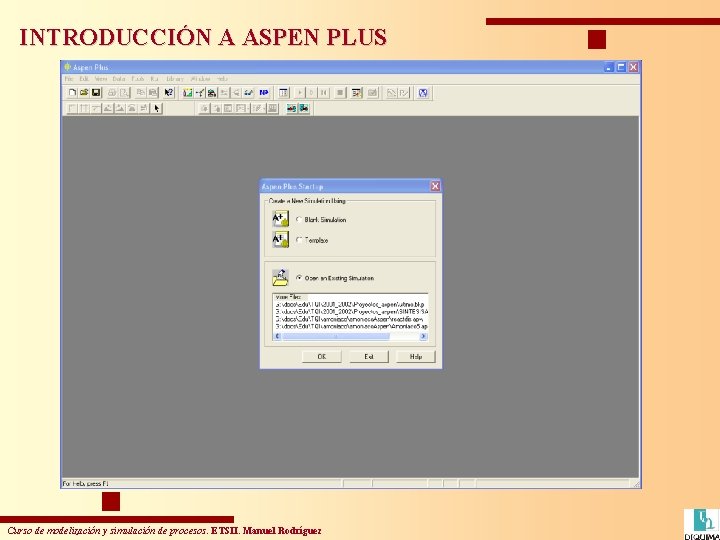This screenshot has width=720, height=540.
Task: Click the blue NP toolbar icon
Action: 264,93
